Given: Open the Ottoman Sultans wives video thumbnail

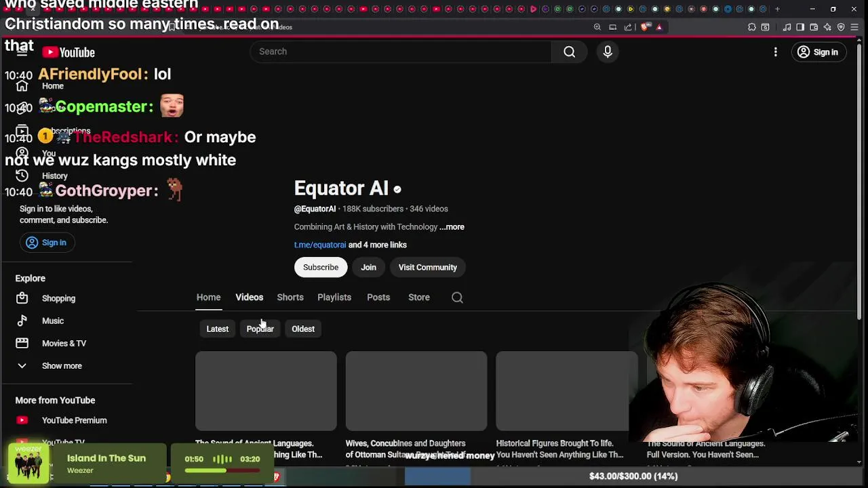Looking at the screenshot, I should [x=416, y=391].
